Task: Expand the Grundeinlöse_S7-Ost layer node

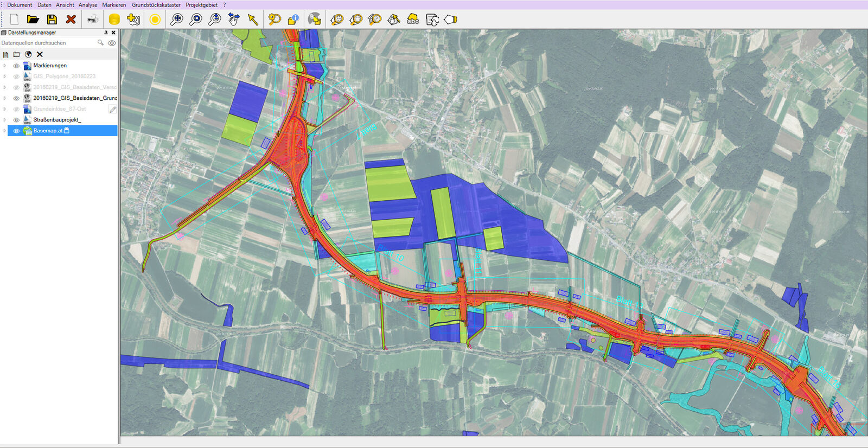Action: pos(5,109)
